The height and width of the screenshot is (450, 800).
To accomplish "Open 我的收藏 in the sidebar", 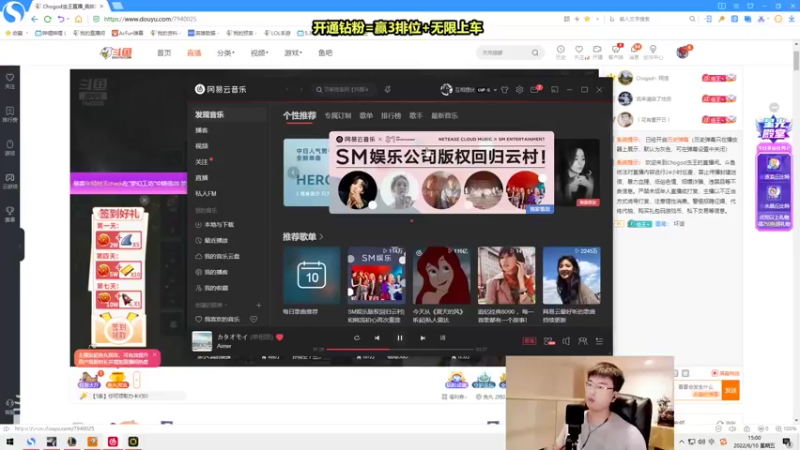I will point(212,288).
